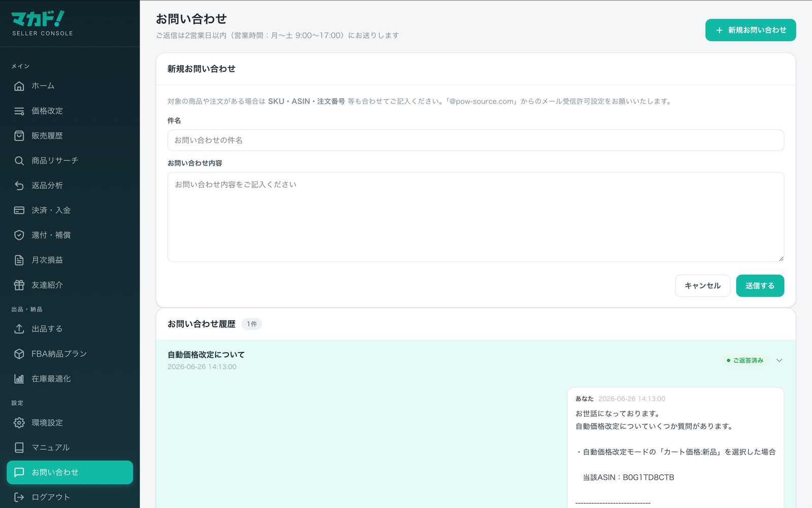Viewport: 812px width, 508px height.
Task: Open 還付・補償 page
Action: pyautogui.click(x=70, y=235)
